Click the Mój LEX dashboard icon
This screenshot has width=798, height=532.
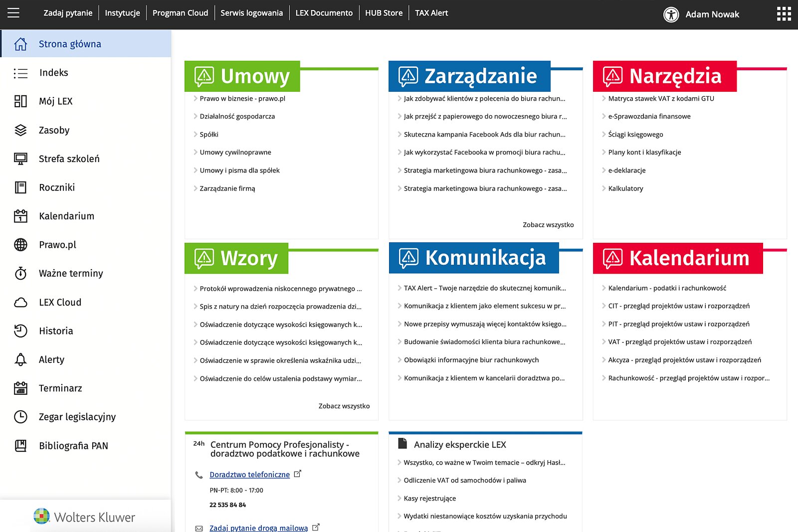pyautogui.click(x=20, y=101)
